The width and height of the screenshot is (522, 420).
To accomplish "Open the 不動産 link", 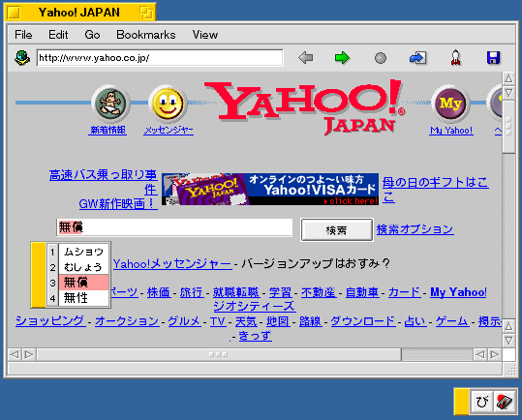I will (319, 292).
